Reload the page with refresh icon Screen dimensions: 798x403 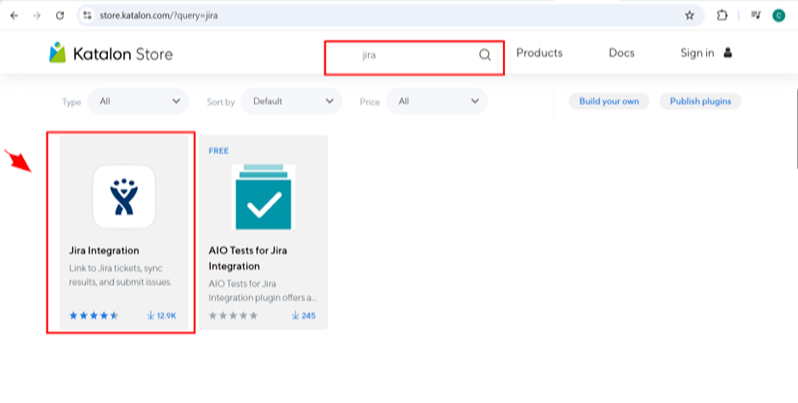60,15
